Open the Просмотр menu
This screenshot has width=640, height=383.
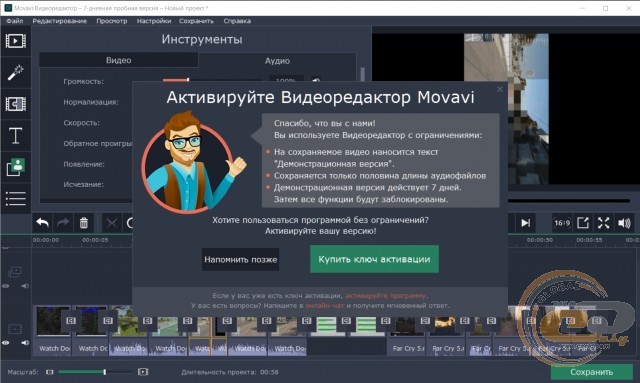111,21
